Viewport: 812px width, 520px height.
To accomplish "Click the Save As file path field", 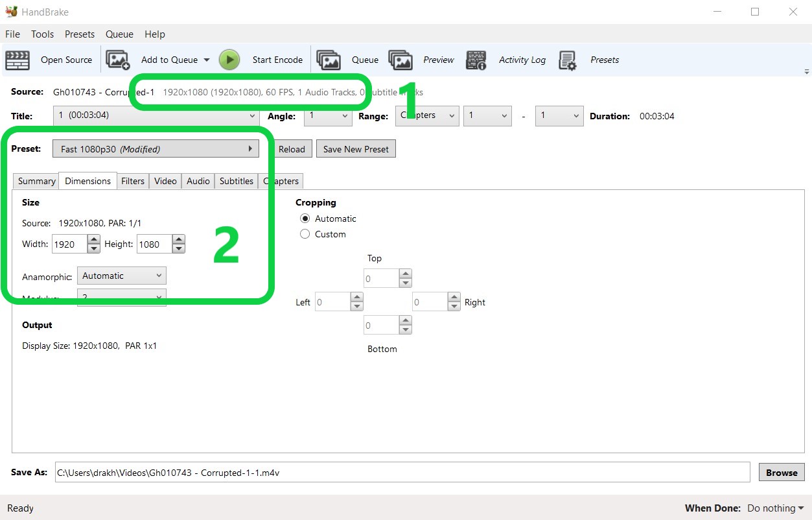I will coord(402,473).
